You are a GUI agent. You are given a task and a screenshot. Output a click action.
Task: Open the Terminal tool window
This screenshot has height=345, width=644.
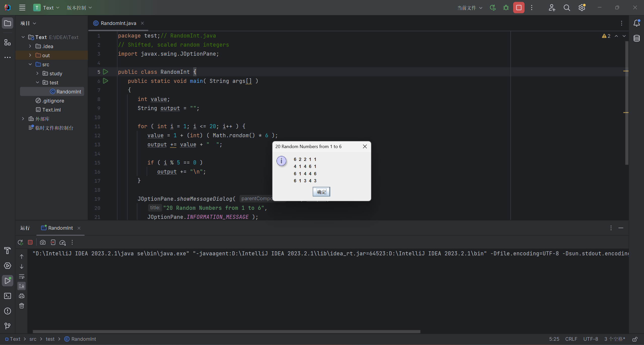coord(8,296)
